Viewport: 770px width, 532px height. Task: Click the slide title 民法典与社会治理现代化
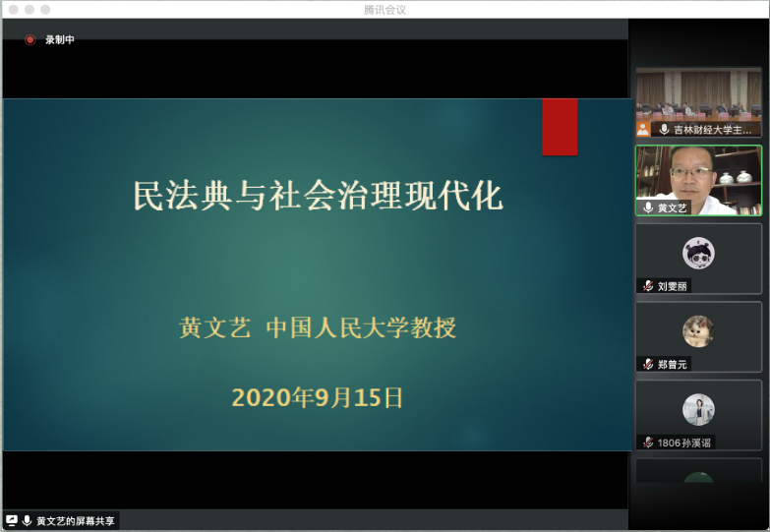(x=318, y=196)
